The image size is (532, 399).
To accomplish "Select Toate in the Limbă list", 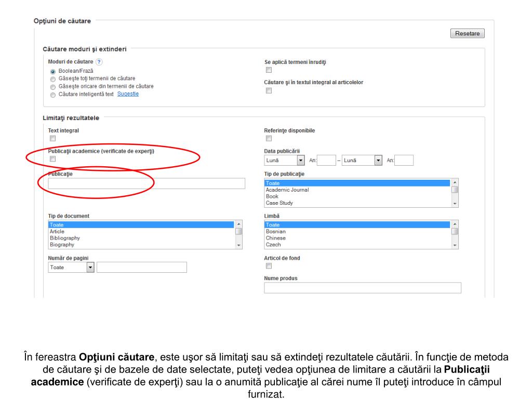I will click(357, 225).
